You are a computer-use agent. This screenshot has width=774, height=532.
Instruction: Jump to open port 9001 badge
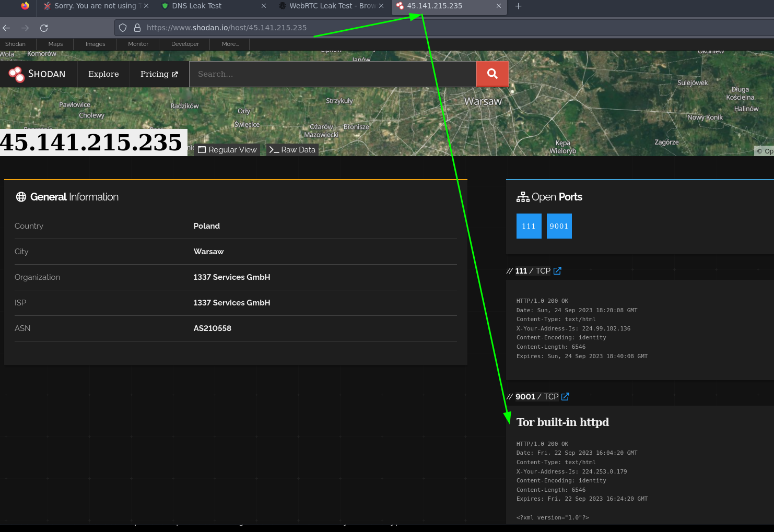pos(559,226)
